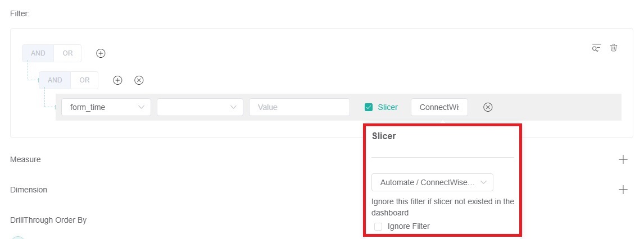Viewport: 644px width, 239px height.
Task: Switch top-level group to OR
Action: (x=67, y=53)
